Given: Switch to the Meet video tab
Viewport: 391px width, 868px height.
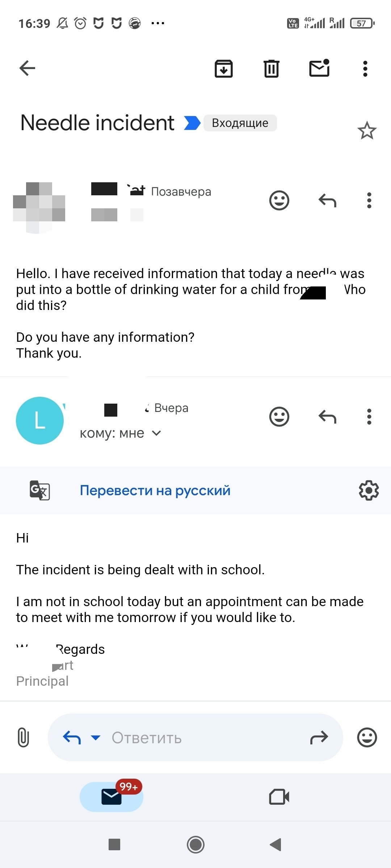Looking at the screenshot, I should pyautogui.click(x=279, y=797).
